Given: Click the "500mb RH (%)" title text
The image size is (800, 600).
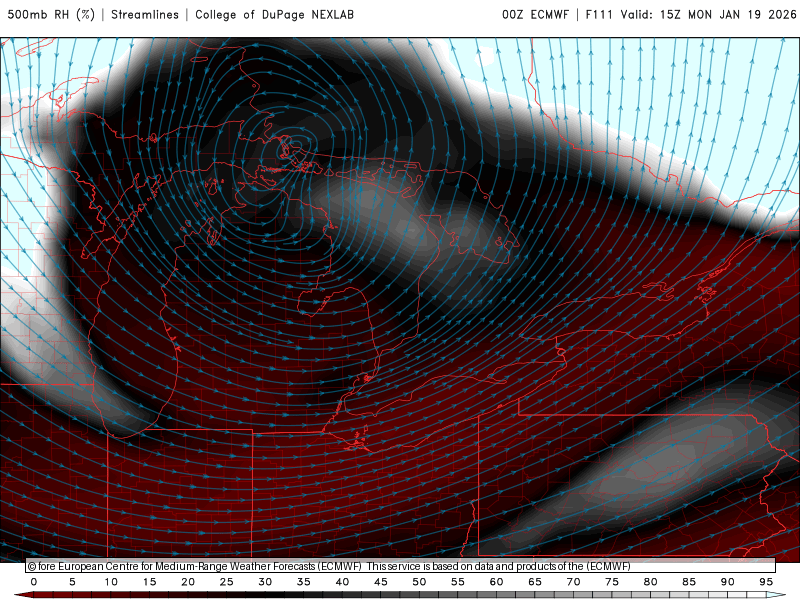Looking at the screenshot, I should coord(51,14).
